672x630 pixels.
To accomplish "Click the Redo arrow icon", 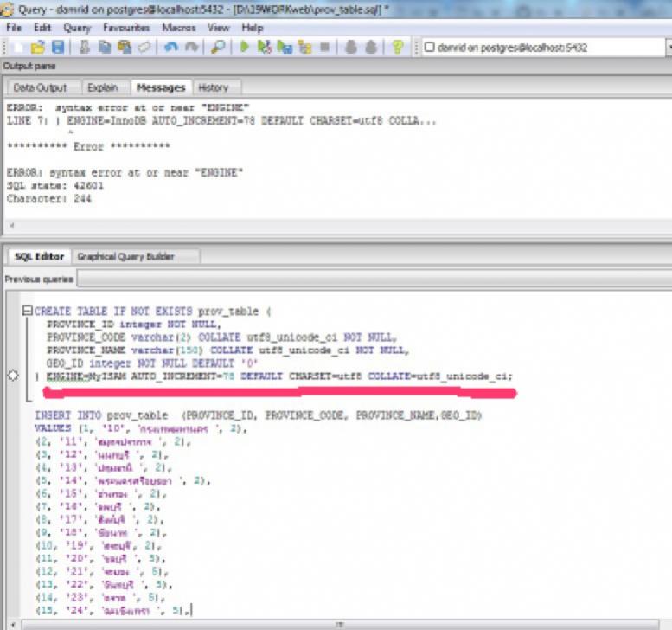I will pos(189,48).
